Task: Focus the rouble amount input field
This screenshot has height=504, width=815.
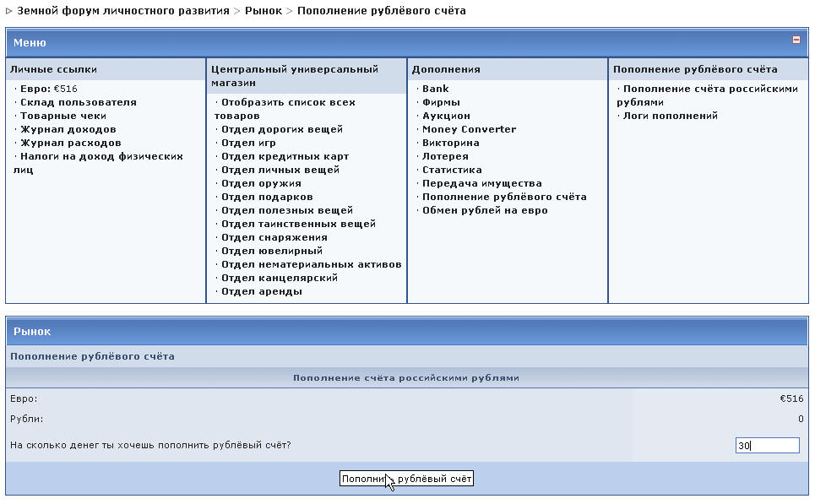Action: (x=766, y=446)
